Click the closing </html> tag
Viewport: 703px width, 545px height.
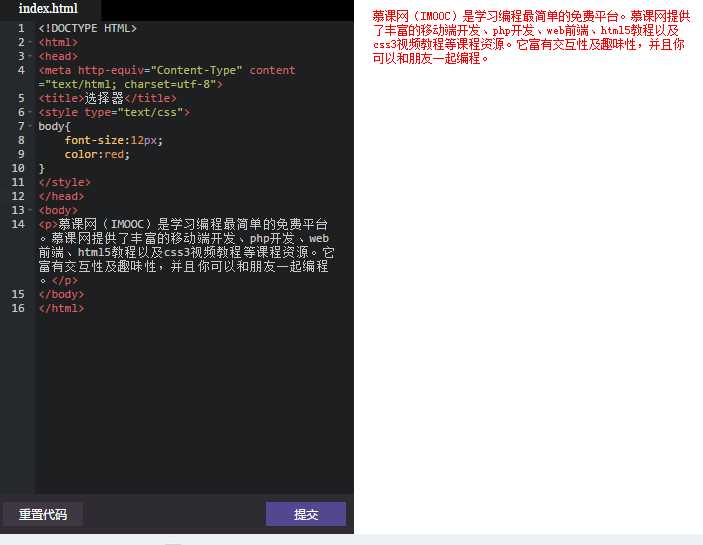(x=61, y=308)
